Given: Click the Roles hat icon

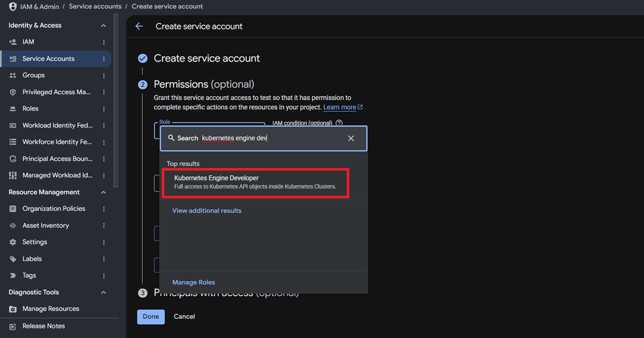Looking at the screenshot, I should coord(13,109).
